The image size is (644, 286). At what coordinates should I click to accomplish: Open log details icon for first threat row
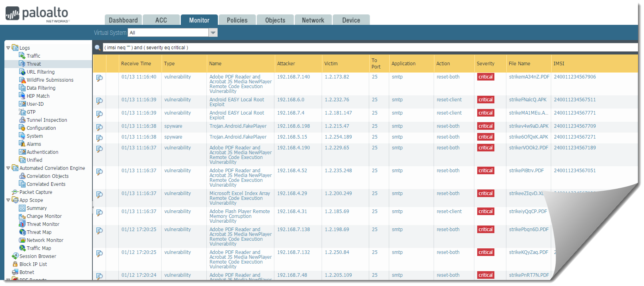tap(100, 78)
